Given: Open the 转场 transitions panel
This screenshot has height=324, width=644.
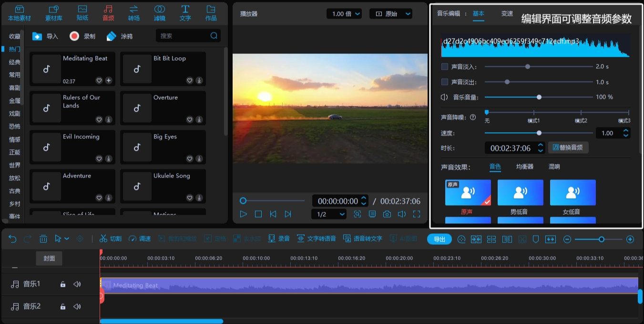Looking at the screenshot, I should (x=133, y=12).
